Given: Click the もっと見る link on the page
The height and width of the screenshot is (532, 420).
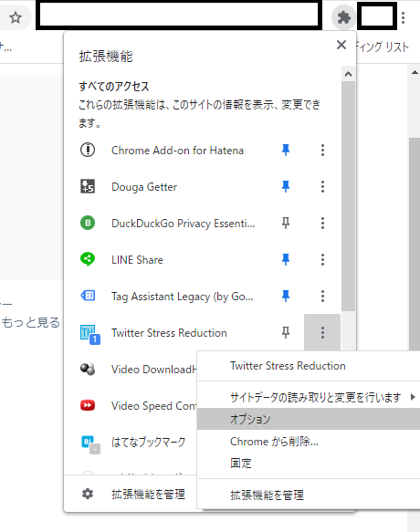Looking at the screenshot, I should click(31, 322).
